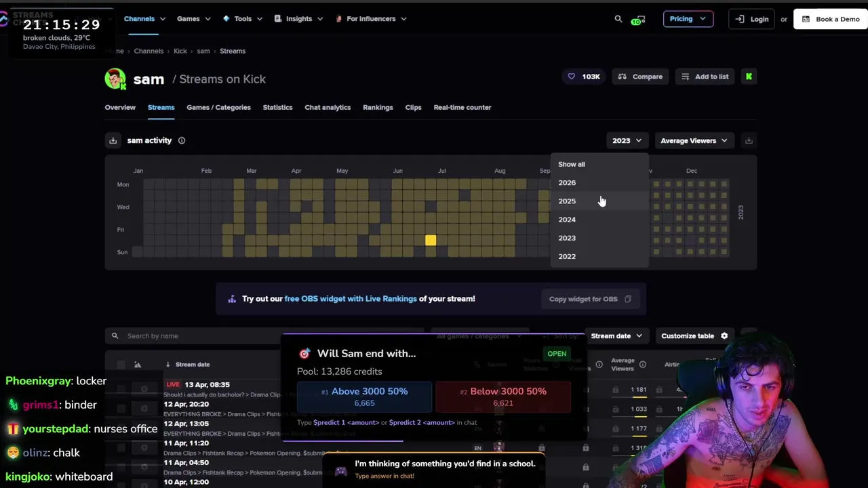868x488 pixels.
Task: Click the sparkle icon in OBS widget banner
Action: tap(232, 299)
